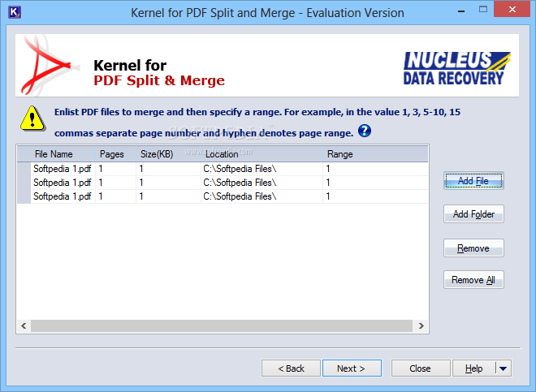Click third row location C:\Softpedia Files\

pyautogui.click(x=262, y=196)
